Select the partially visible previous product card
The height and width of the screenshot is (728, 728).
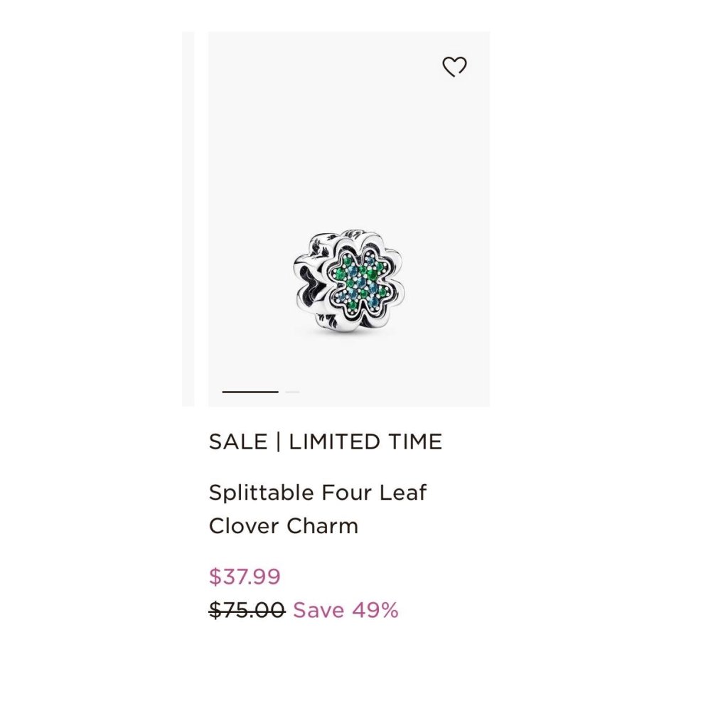tap(188, 219)
